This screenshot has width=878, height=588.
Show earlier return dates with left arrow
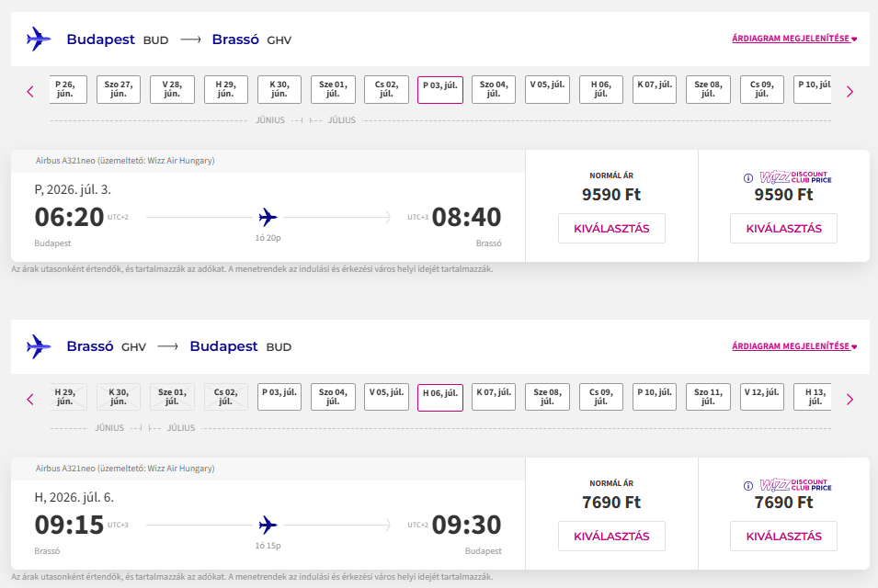(x=30, y=399)
